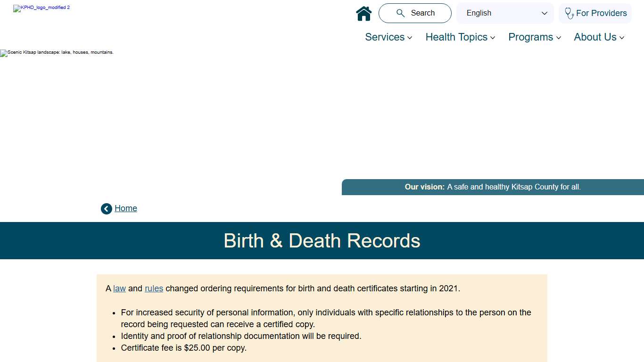Open the law hyperlink in the notice

119,288
